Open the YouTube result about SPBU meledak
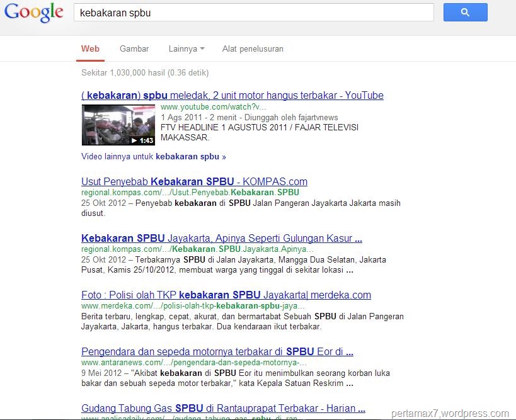 [x=232, y=96]
